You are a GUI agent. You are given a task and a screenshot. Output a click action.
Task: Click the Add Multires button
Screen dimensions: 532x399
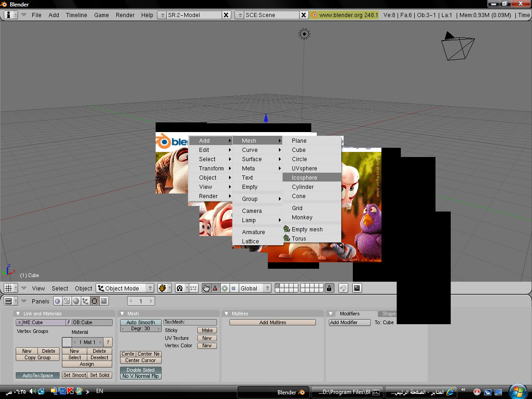(273, 322)
